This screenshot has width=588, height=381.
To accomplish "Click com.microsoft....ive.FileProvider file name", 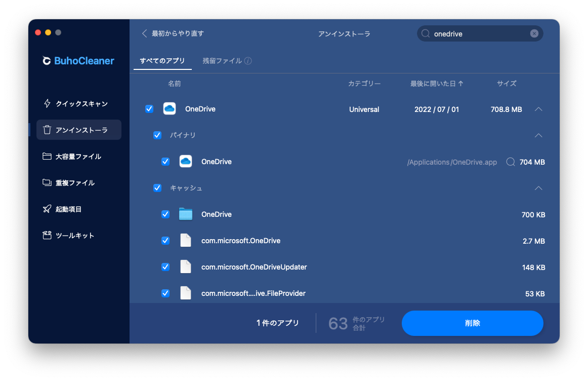I will (x=253, y=293).
